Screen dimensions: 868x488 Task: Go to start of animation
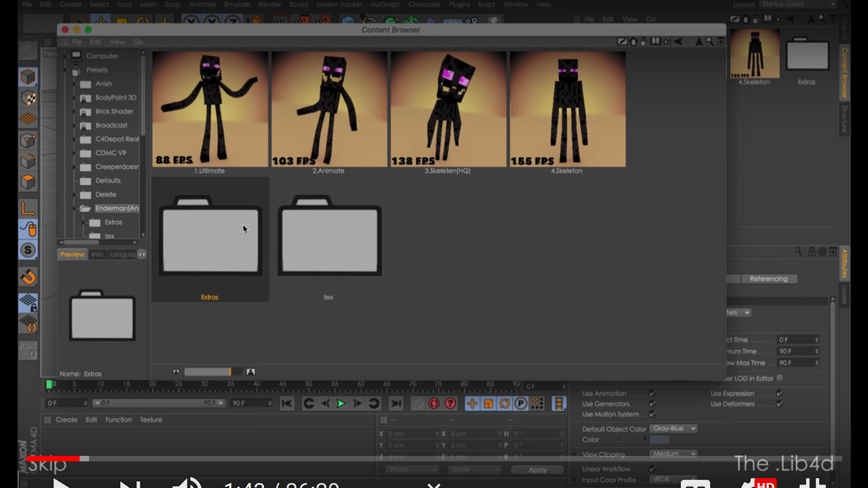(287, 404)
